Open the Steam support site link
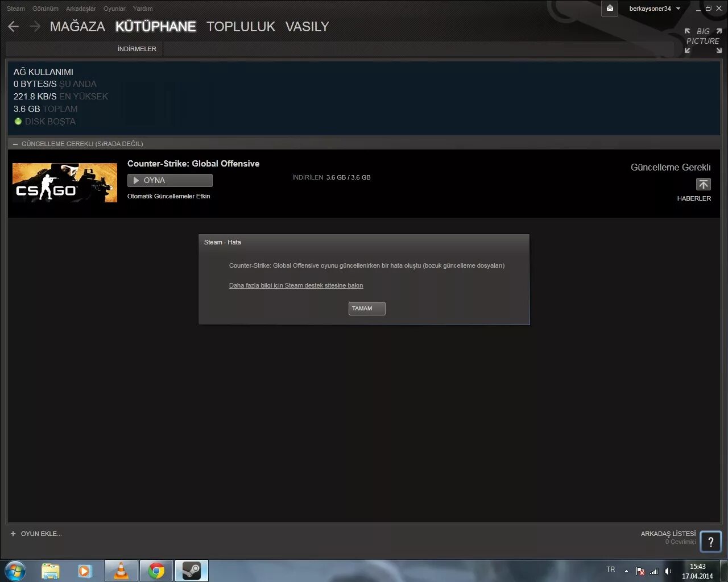The width and height of the screenshot is (728, 582). click(x=296, y=285)
